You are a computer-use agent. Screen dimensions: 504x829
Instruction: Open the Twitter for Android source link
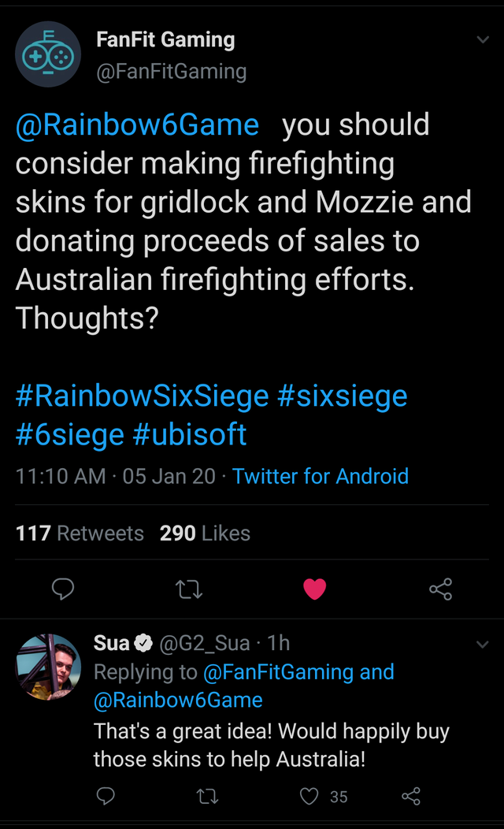pyautogui.click(x=321, y=476)
